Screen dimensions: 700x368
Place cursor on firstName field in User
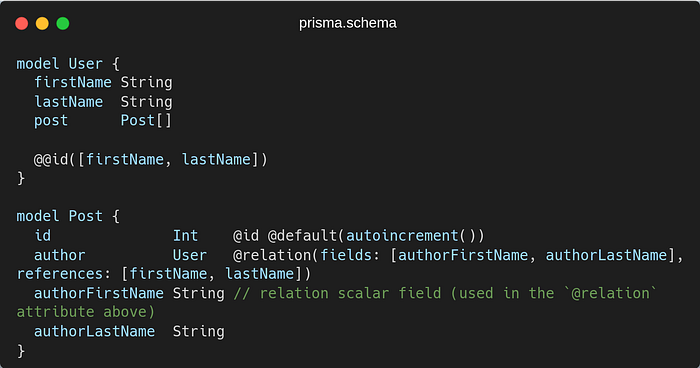coord(73,82)
